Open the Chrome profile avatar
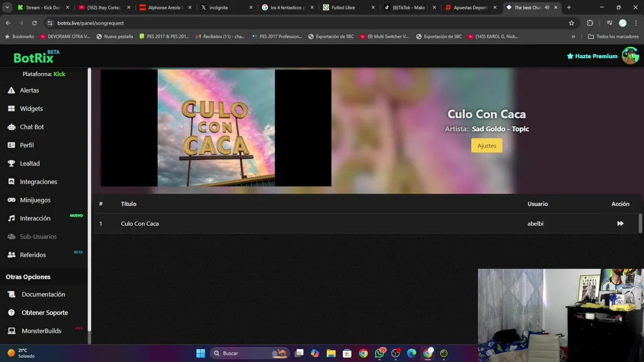The width and height of the screenshot is (644, 362). [x=623, y=23]
